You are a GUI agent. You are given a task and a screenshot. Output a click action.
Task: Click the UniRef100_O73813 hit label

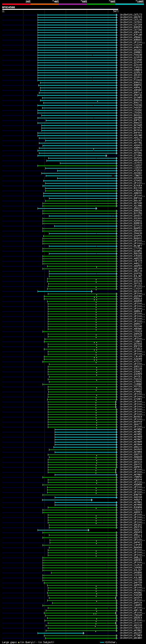[131, 349]
